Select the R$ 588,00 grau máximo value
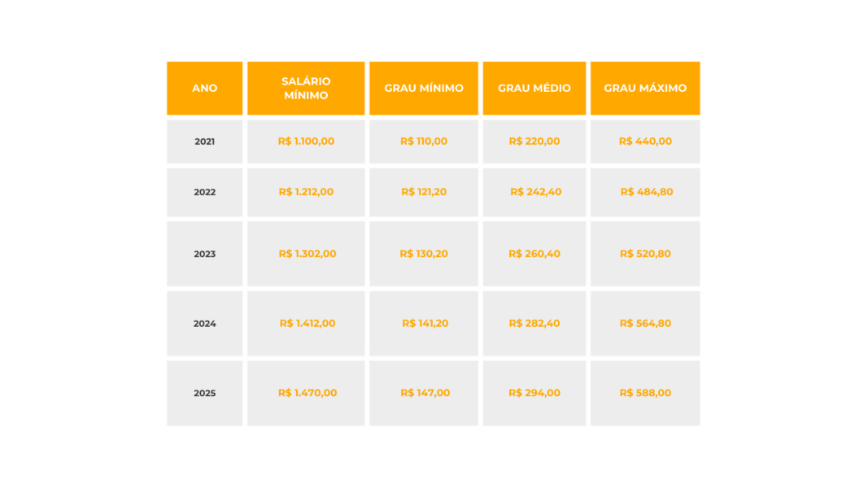The height and width of the screenshot is (488, 868). click(645, 393)
